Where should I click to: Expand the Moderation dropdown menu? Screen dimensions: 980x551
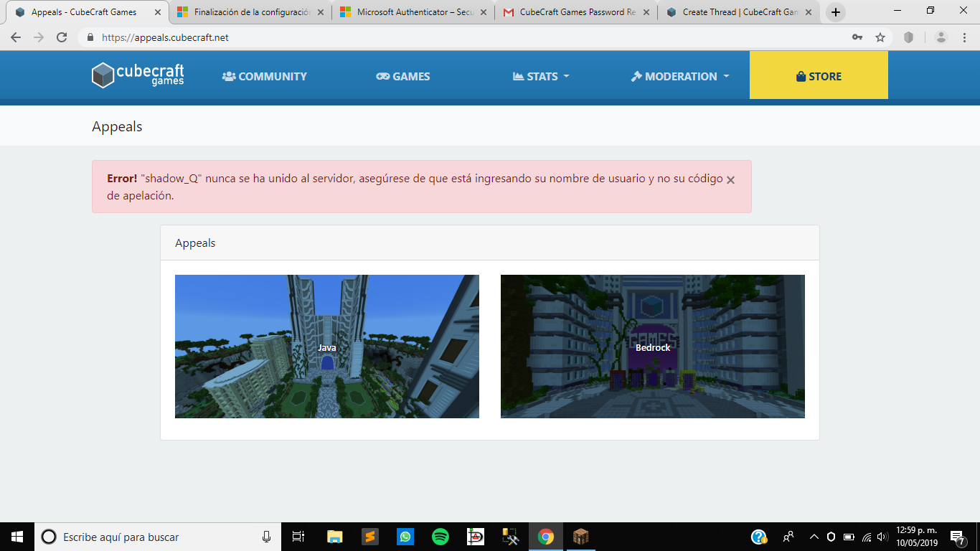pos(680,76)
